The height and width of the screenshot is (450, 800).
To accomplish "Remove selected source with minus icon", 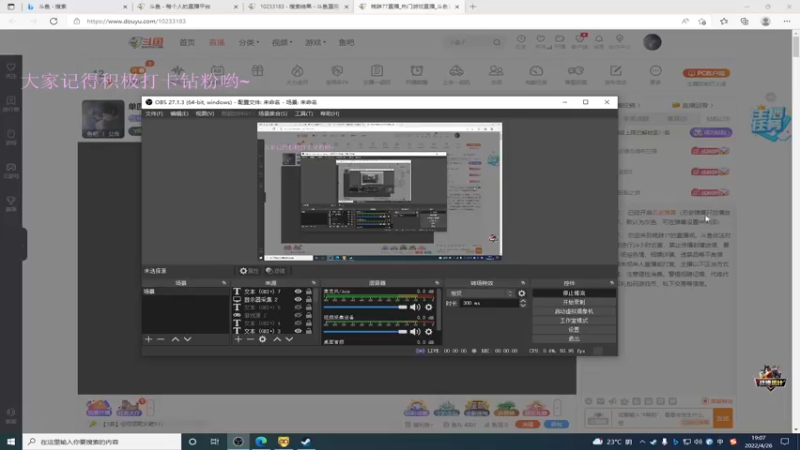I will 250,339.
